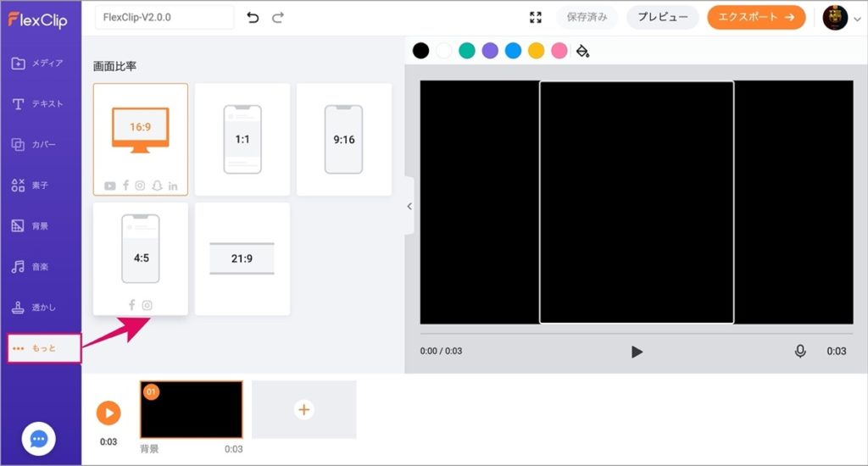Choose the 1:1 aspect ratio
The image size is (868, 466).
[x=242, y=140]
